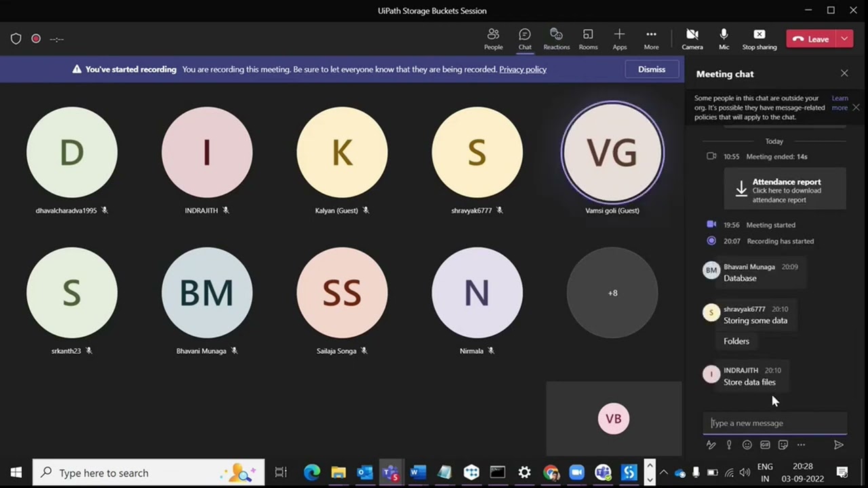Open Microsoft Edge from taskbar
The width and height of the screenshot is (868, 488).
tap(312, 472)
